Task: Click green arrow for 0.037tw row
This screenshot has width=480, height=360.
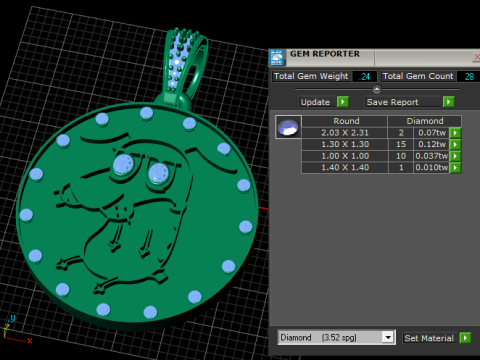Action: [455, 156]
